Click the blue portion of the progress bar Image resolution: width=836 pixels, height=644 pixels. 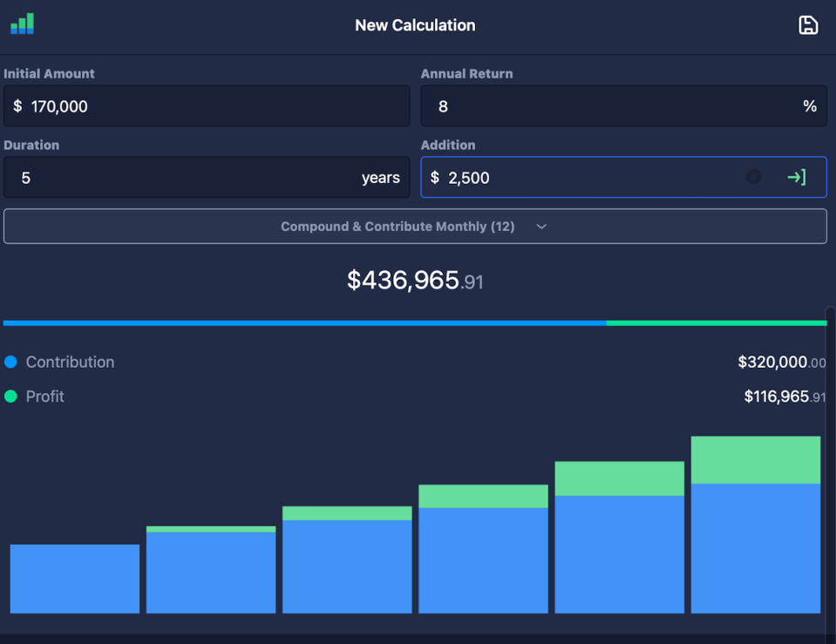[x=305, y=323]
